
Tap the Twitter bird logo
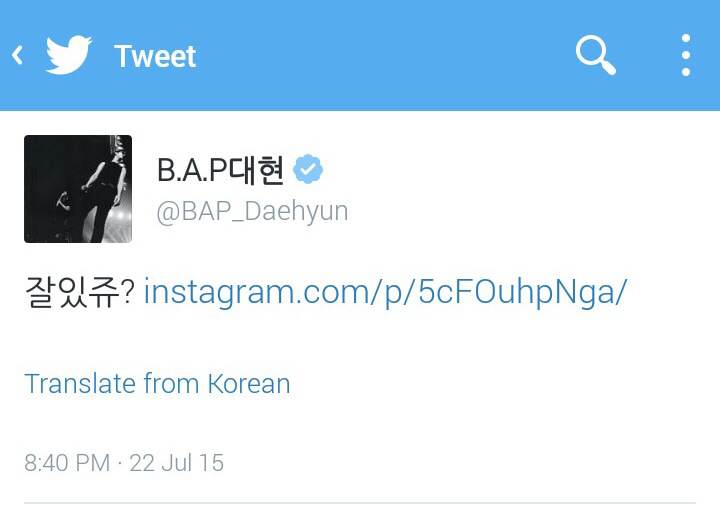[68, 55]
